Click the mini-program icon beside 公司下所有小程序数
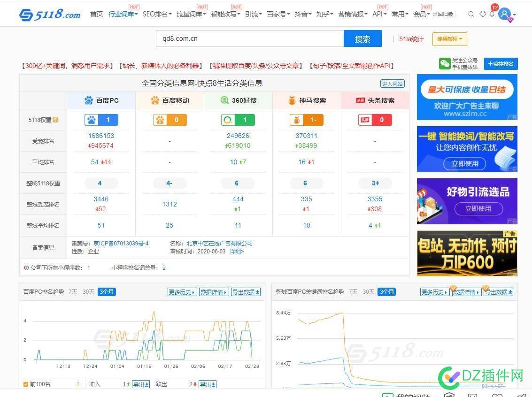This screenshot has height=397, width=532. click(x=26, y=268)
